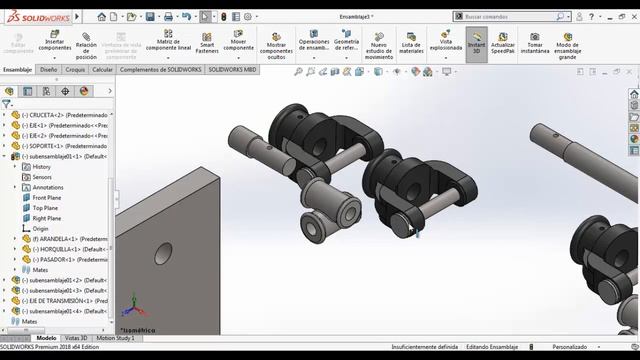Select Front Plane in tree
The height and width of the screenshot is (360, 640).
47,198
